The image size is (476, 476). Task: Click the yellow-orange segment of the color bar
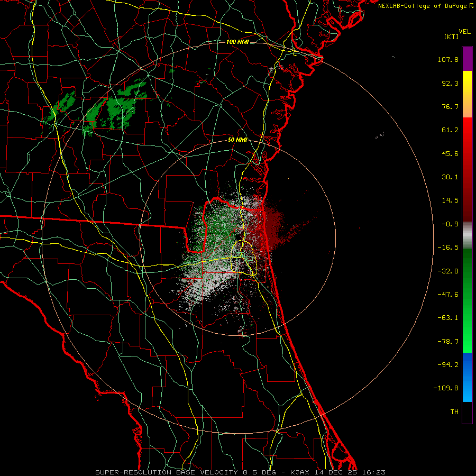[x=467, y=94]
